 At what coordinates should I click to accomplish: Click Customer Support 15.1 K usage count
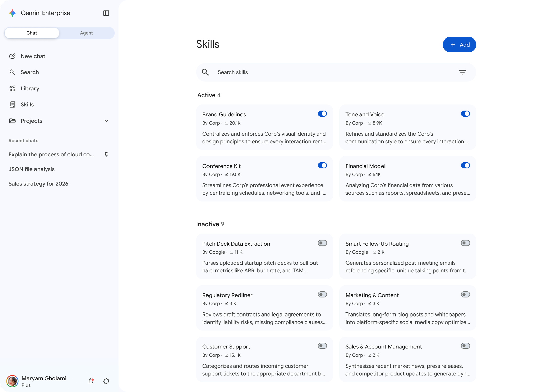coord(233,355)
